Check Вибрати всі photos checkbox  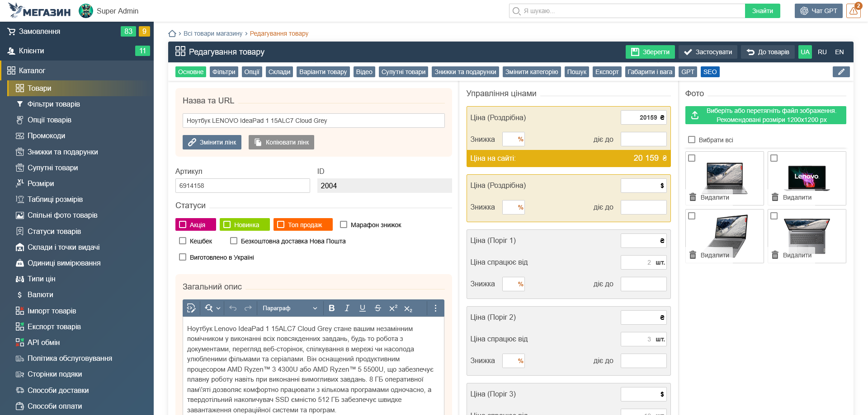coord(692,140)
